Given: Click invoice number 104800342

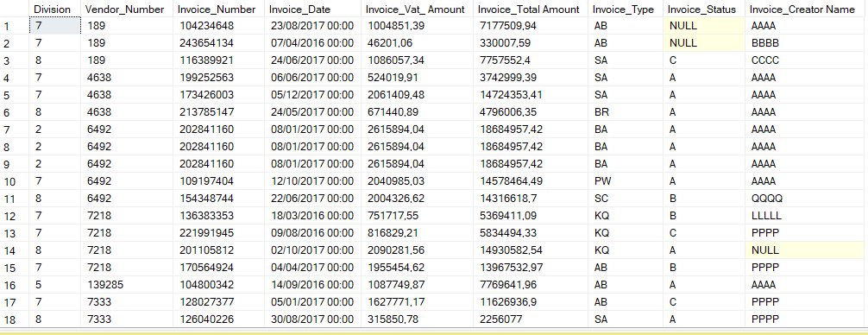Looking at the screenshot, I should tap(207, 285).
